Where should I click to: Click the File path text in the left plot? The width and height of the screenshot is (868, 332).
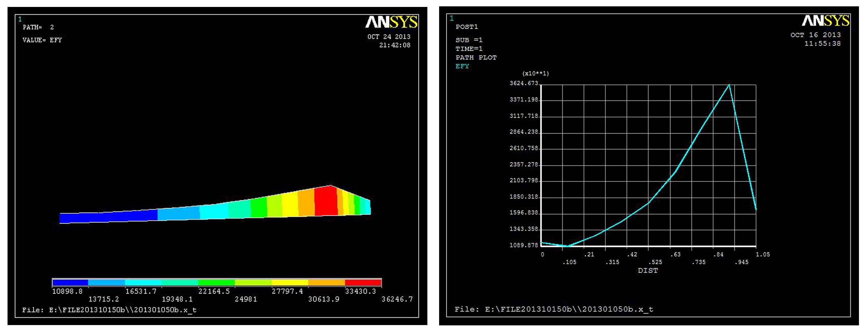[x=110, y=310]
